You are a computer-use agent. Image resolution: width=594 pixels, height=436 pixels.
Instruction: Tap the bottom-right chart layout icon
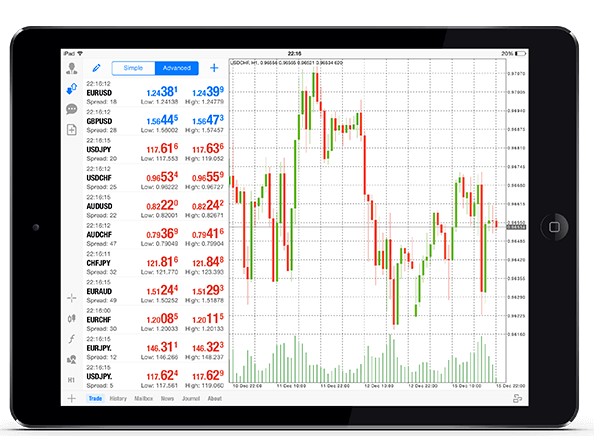(517, 398)
